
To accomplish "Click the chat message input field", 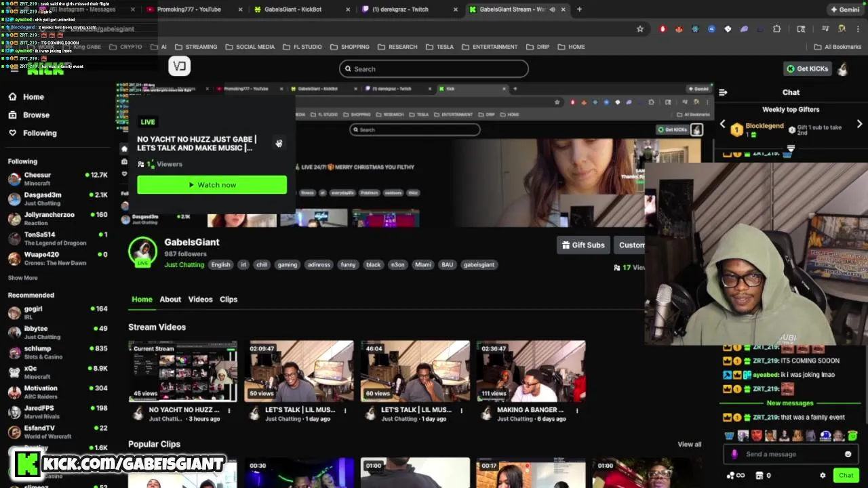I will [791, 454].
